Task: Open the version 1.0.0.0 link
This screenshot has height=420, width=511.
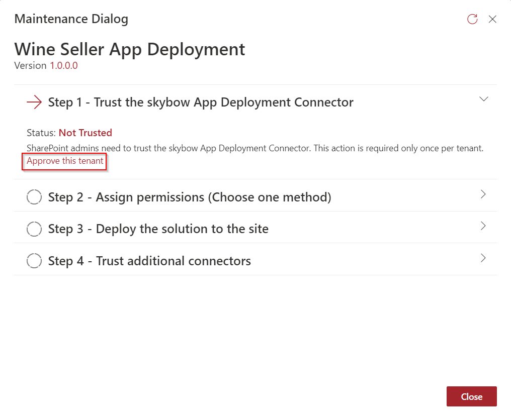Action: point(63,65)
